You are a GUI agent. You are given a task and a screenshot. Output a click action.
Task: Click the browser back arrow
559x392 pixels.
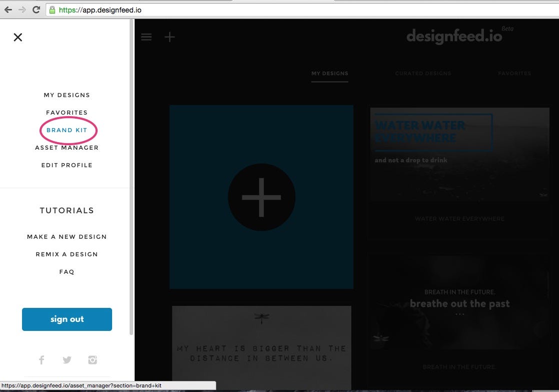[x=8, y=10]
